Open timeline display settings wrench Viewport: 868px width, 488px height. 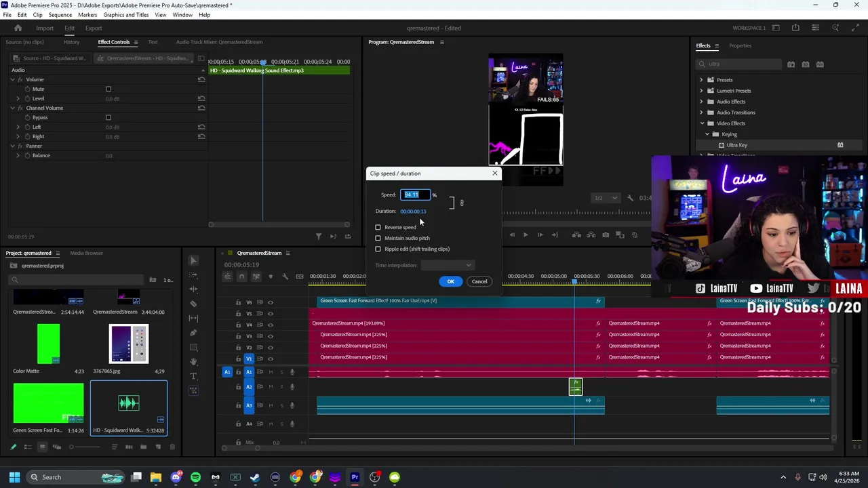tap(285, 276)
